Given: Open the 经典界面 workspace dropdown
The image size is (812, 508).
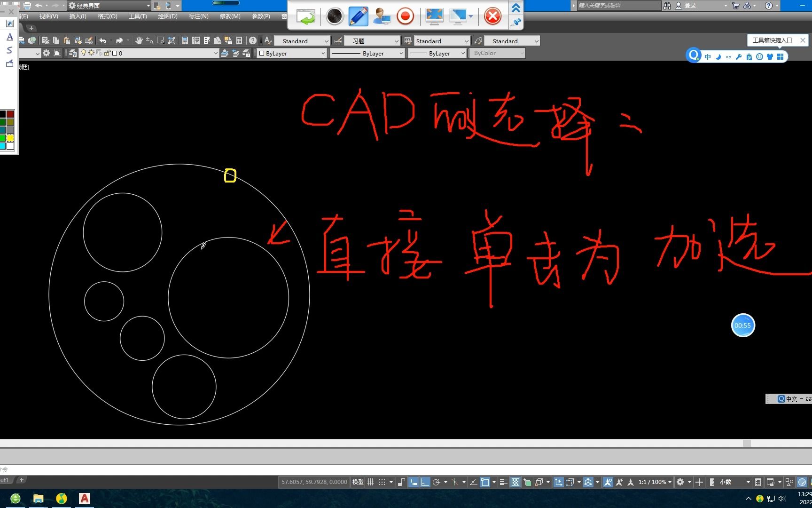Looking at the screenshot, I should [109, 6].
